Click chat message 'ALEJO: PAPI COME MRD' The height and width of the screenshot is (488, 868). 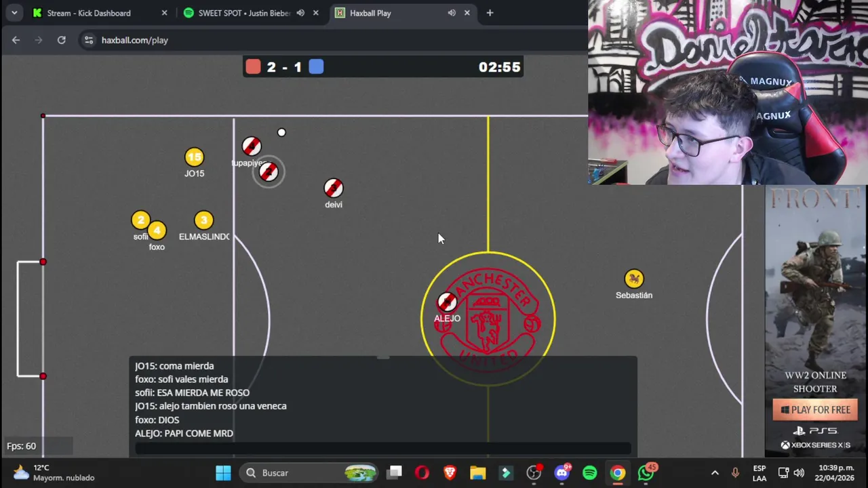pos(184,434)
